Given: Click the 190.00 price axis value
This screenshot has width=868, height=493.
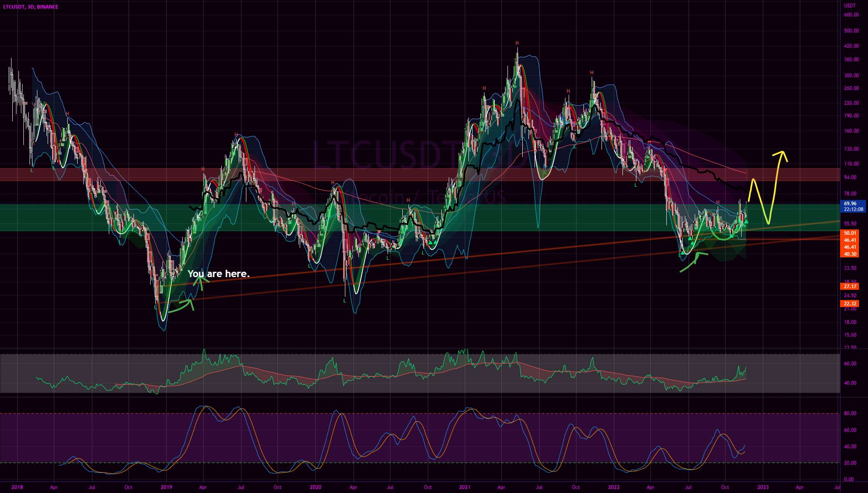Looking at the screenshot, I should click(x=851, y=116).
